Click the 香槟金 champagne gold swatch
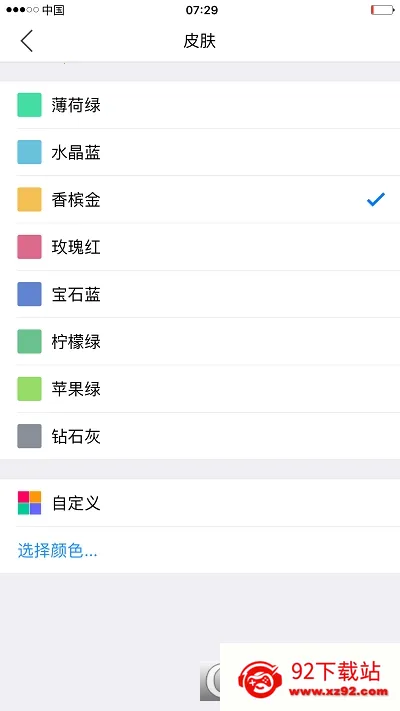 tap(29, 200)
